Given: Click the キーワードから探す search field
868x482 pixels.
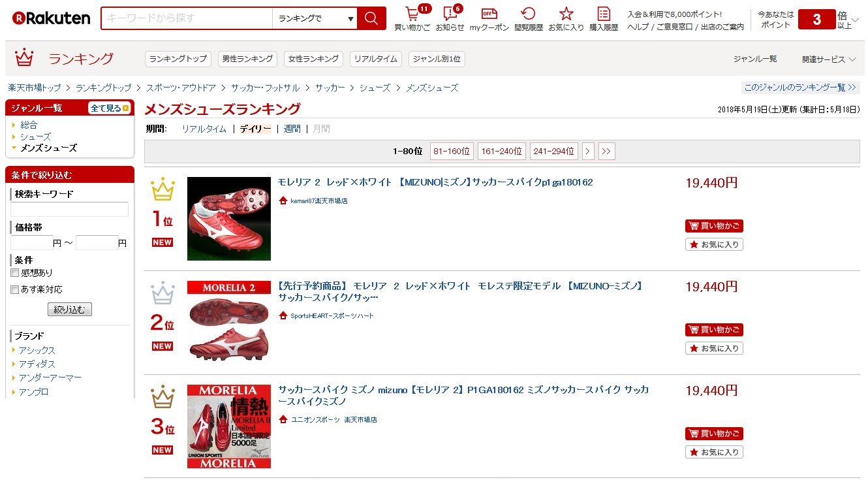Looking at the screenshot, I should click(x=187, y=18).
